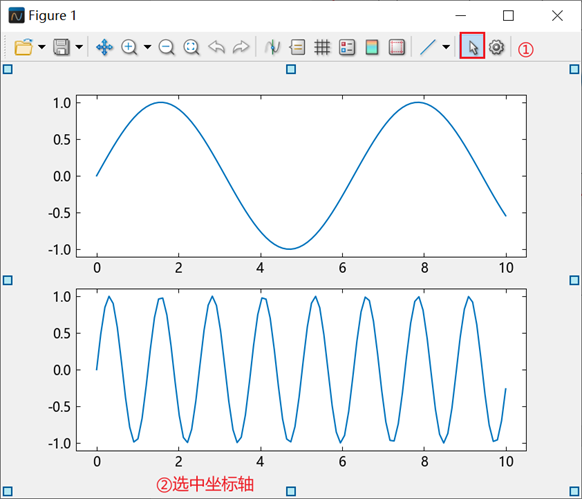Select the blue line drawing tool
The image size is (582, 499).
point(428,48)
